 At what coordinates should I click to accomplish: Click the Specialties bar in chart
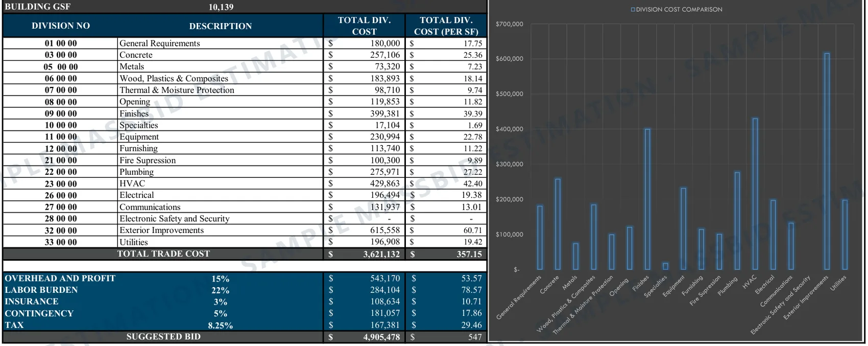(x=665, y=266)
